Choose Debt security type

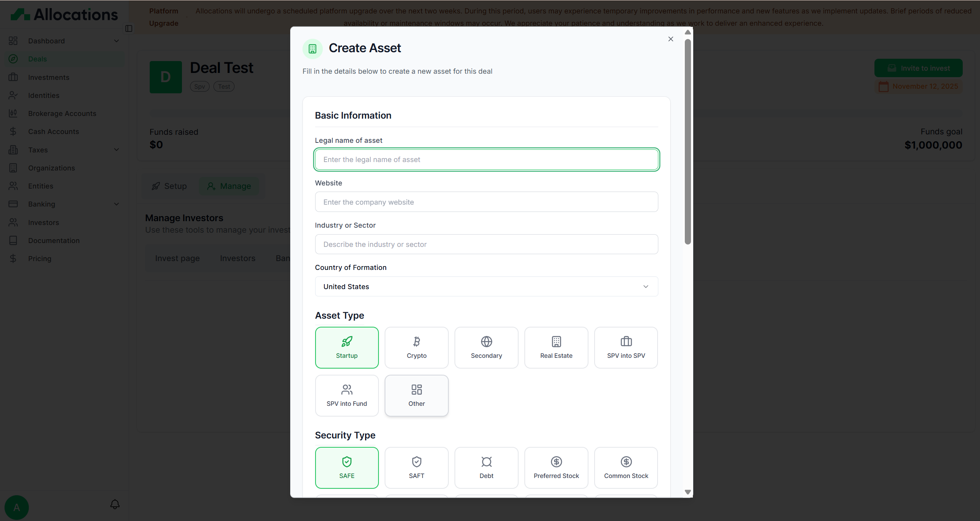point(486,467)
